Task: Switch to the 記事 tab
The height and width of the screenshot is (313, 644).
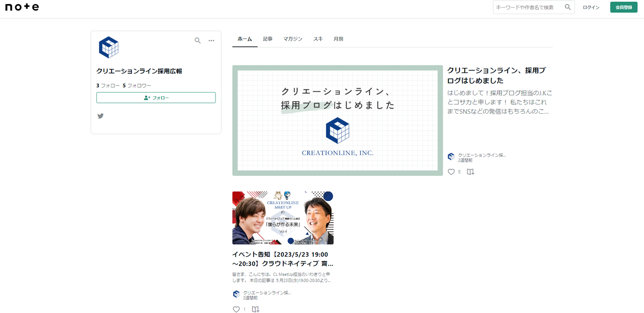Action: click(x=268, y=39)
